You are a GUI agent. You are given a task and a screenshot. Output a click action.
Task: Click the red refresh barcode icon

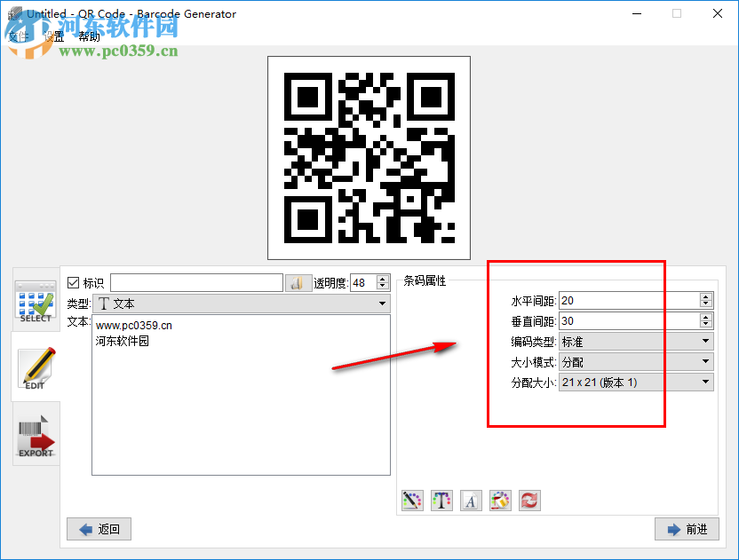[x=529, y=500]
